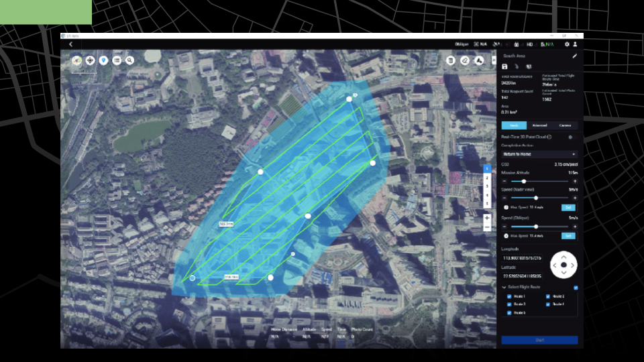
Task: Click info icon next to Real-Time 3D Point Cloud
Action: coord(549,137)
